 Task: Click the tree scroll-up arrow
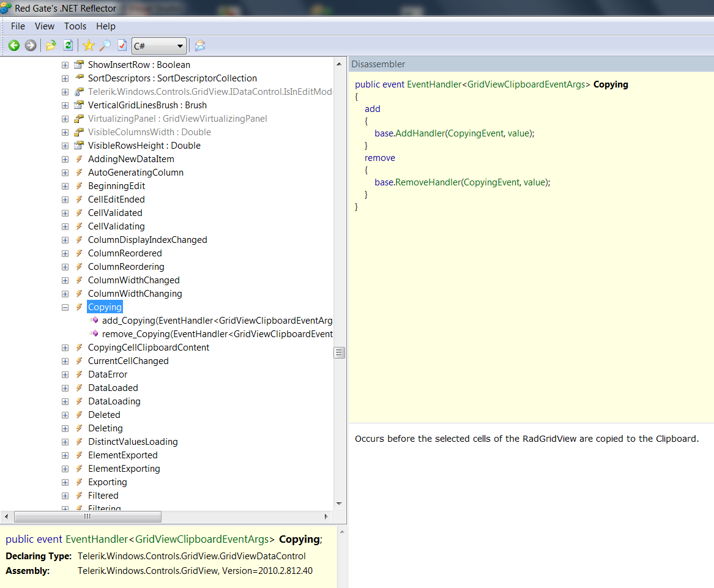pyautogui.click(x=339, y=64)
